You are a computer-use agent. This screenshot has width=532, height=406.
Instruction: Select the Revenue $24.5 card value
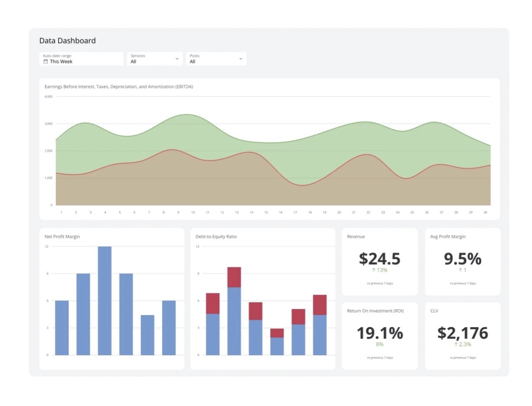(379, 259)
